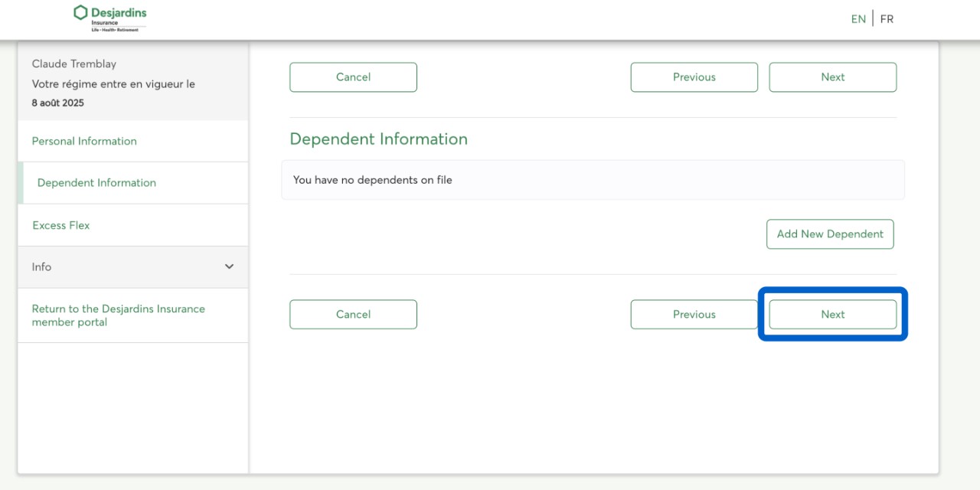This screenshot has width=980, height=490.
Task: Expand the Info section chevron
Action: point(229,266)
